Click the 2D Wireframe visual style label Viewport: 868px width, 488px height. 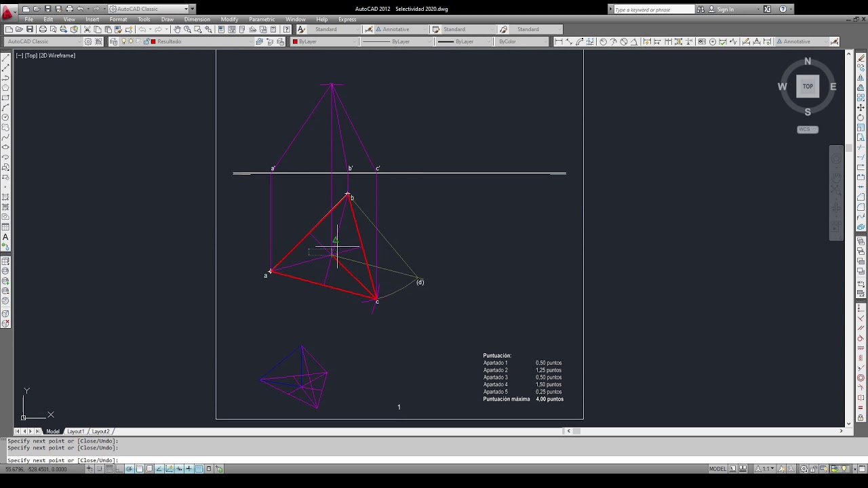pos(57,56)
